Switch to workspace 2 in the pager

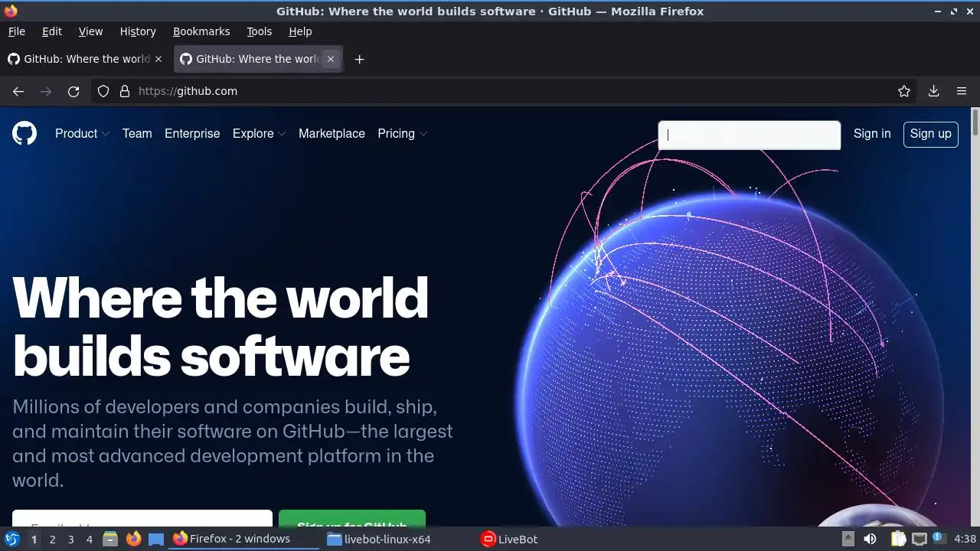[x=52, y=539]
